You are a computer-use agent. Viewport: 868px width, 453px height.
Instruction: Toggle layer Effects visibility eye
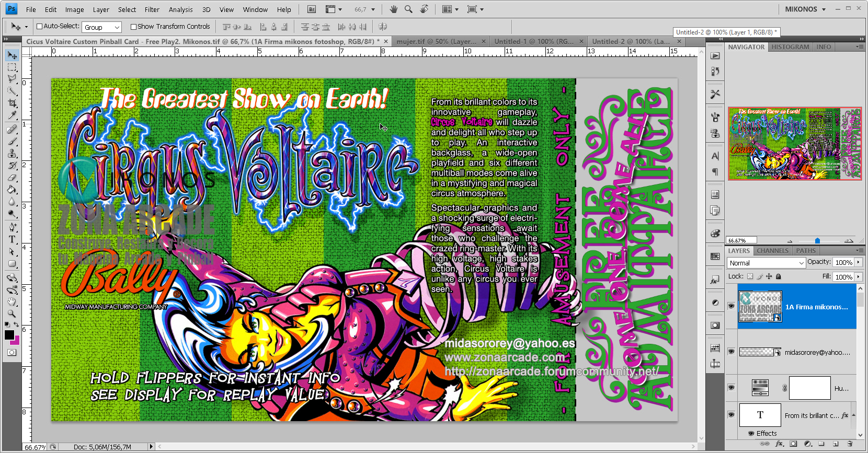[751, 433]
